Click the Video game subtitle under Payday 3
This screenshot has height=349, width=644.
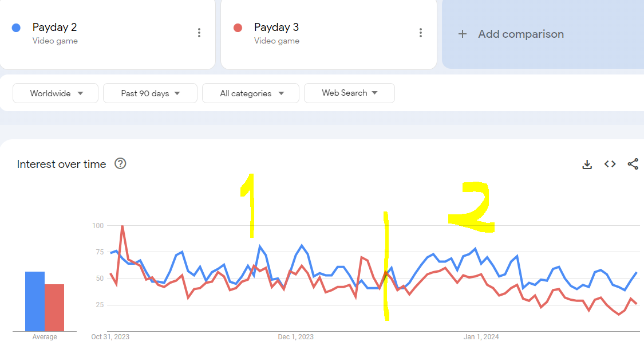pyautogui.click(x=277, y=41)
